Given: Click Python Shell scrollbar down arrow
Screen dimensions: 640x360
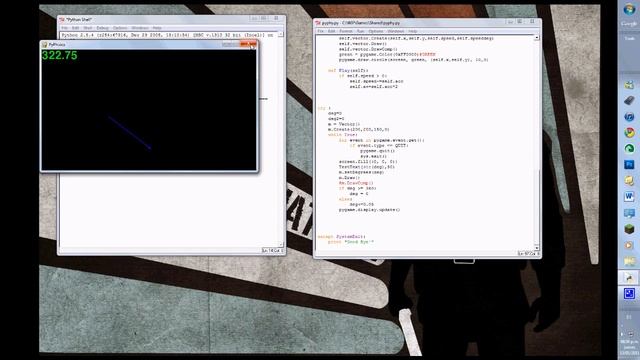Looking at the screenshot, I should [281, 244].
